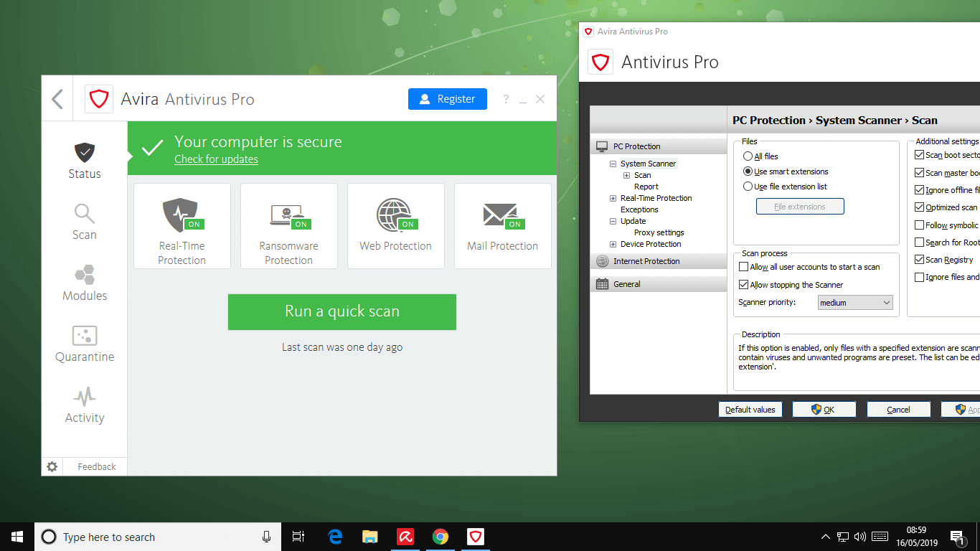Screen dimensions: 980x551
Task: Select Proxy settings in tree
Action: 659,232
